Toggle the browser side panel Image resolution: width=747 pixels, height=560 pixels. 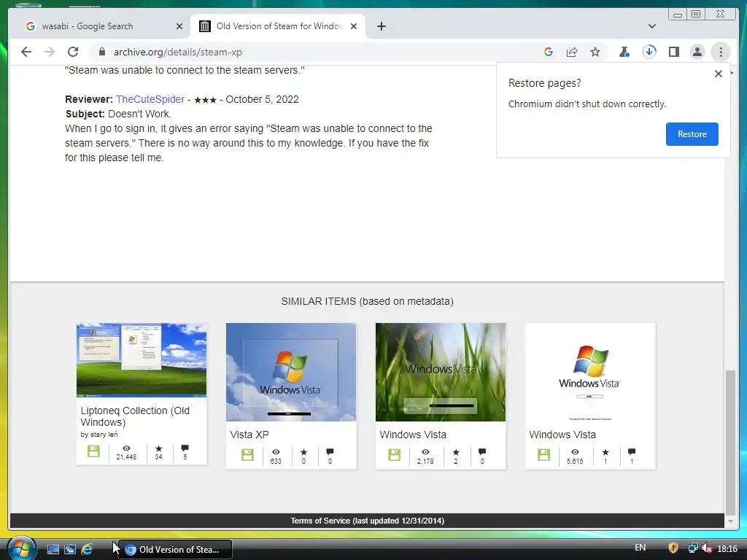pos(673,52)
